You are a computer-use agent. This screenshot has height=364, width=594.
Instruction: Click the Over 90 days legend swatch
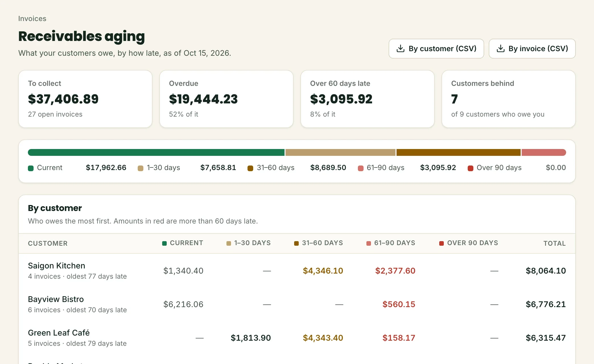471,168
